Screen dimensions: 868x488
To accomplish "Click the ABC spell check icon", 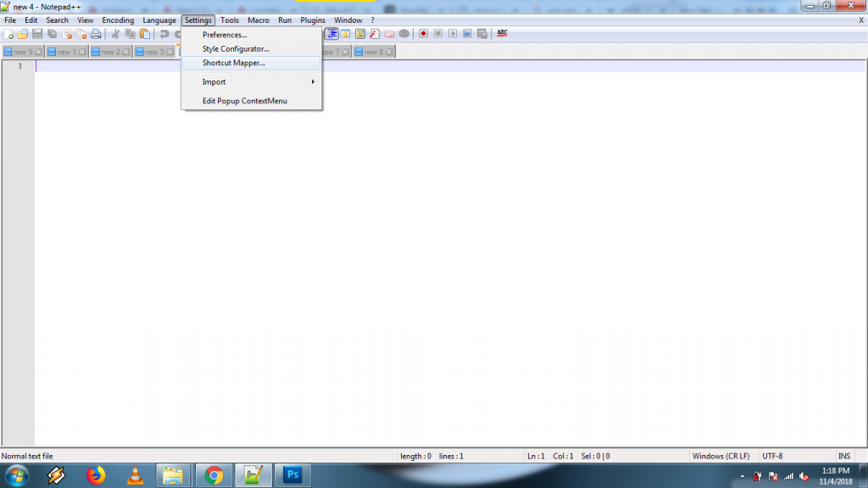I will 502,34.
